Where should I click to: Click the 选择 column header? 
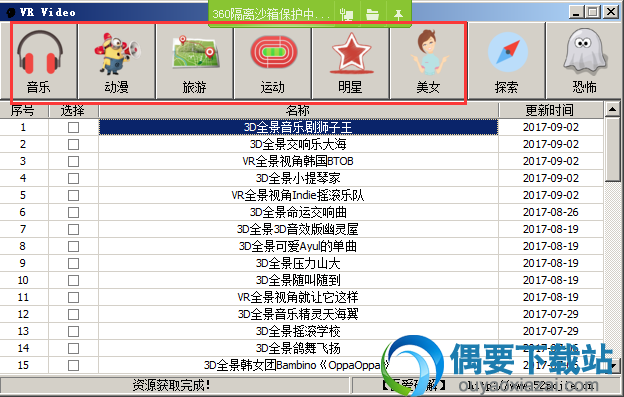click(73, 110)
